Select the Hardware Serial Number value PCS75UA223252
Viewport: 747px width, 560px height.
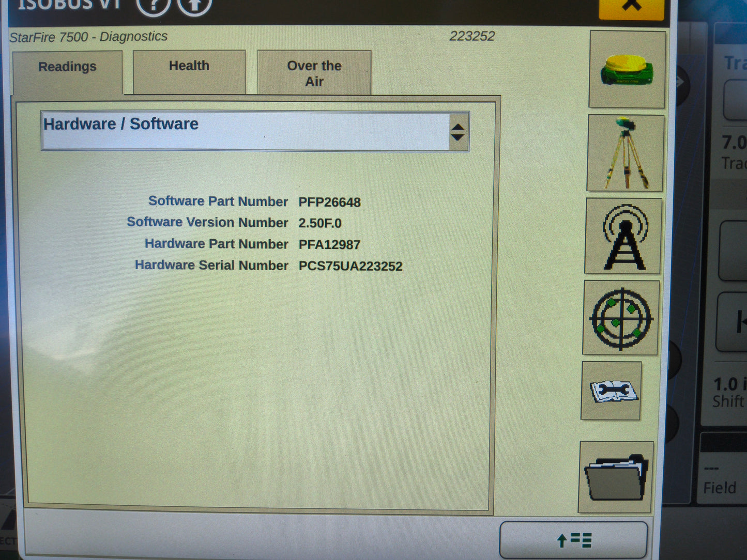[x=350, y=266]
